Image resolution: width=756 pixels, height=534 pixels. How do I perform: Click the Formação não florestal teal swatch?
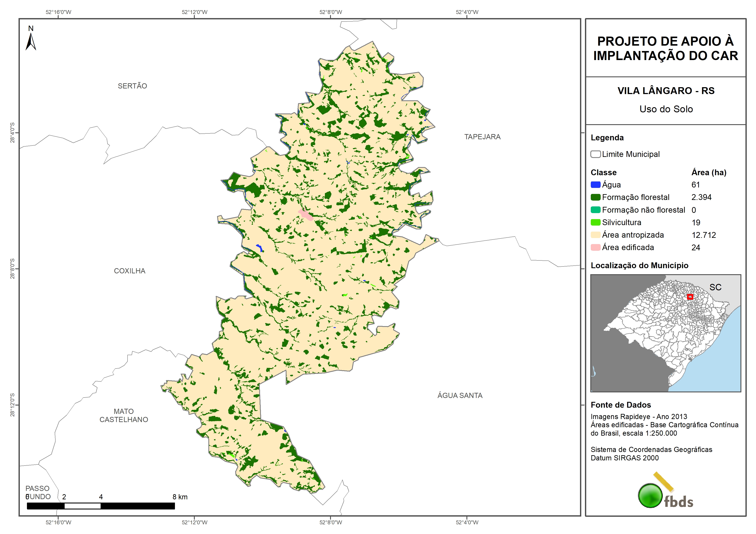click(595, 210)
